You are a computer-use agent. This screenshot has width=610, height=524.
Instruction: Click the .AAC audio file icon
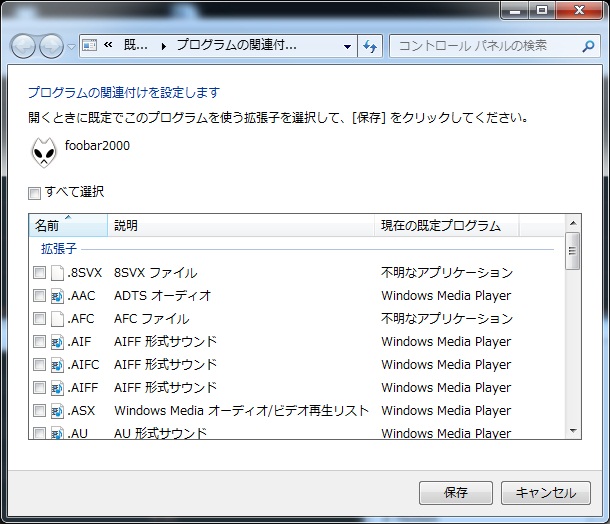57,296
